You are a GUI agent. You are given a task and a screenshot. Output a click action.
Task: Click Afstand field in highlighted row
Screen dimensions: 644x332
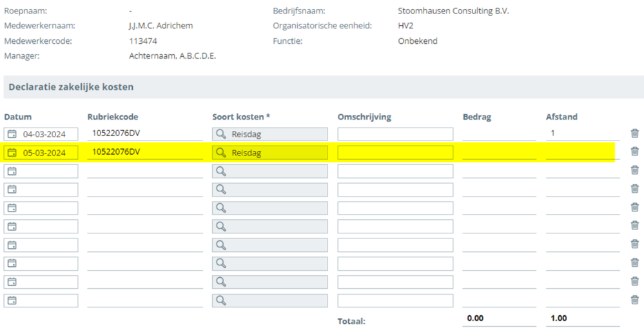(x=582, y=153)
